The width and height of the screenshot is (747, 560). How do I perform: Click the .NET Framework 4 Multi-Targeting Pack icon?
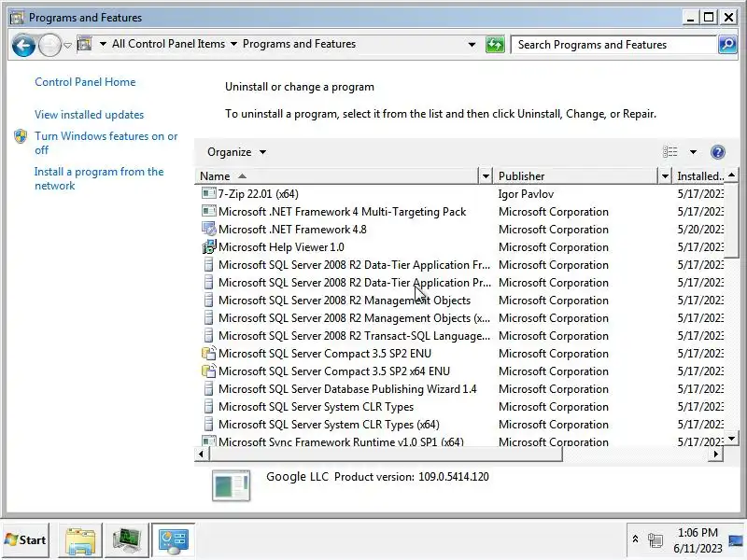tap(208, 211)
